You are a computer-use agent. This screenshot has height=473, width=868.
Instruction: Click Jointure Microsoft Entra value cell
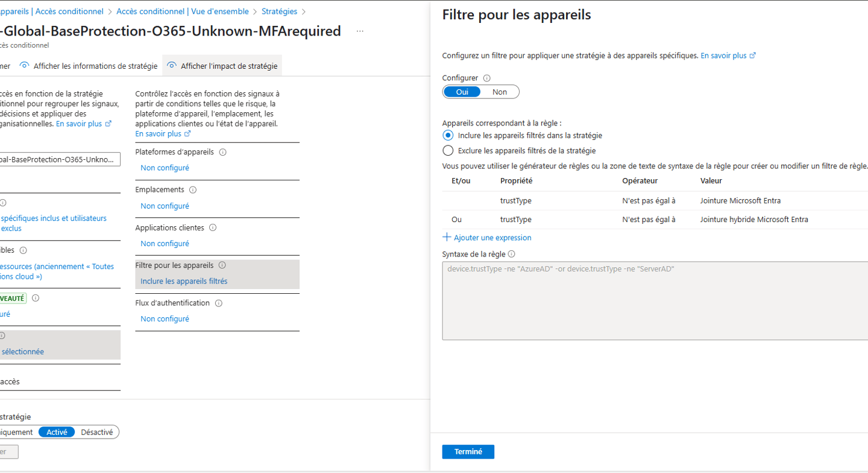(x=740, y=201)
